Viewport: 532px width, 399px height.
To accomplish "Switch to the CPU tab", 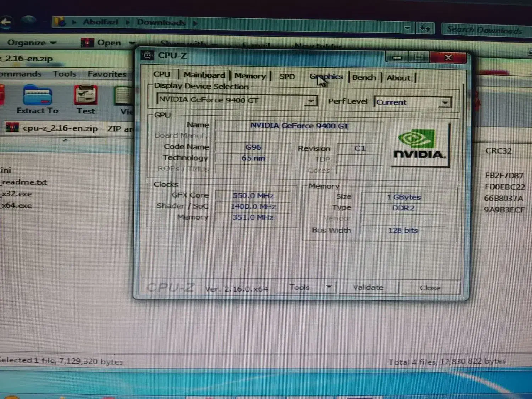I will click(x=162, y=74).
